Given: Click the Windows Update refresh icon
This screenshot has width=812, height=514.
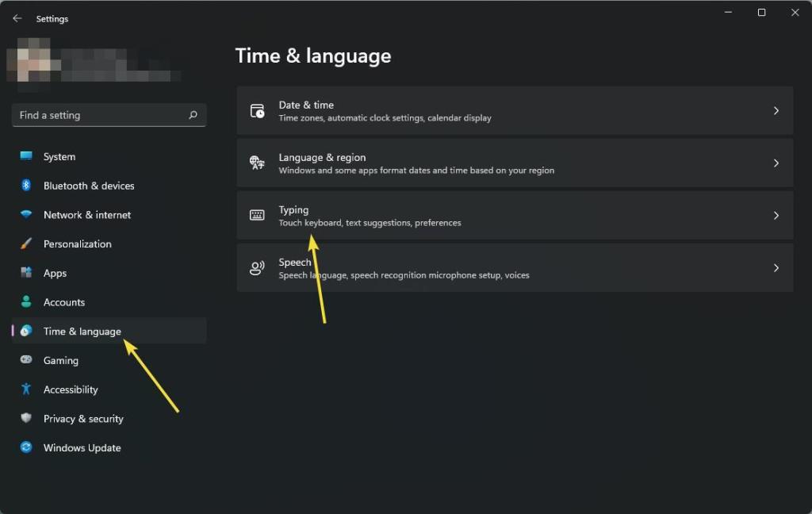Looking at the screenshot, I should [x=26, y=447].
